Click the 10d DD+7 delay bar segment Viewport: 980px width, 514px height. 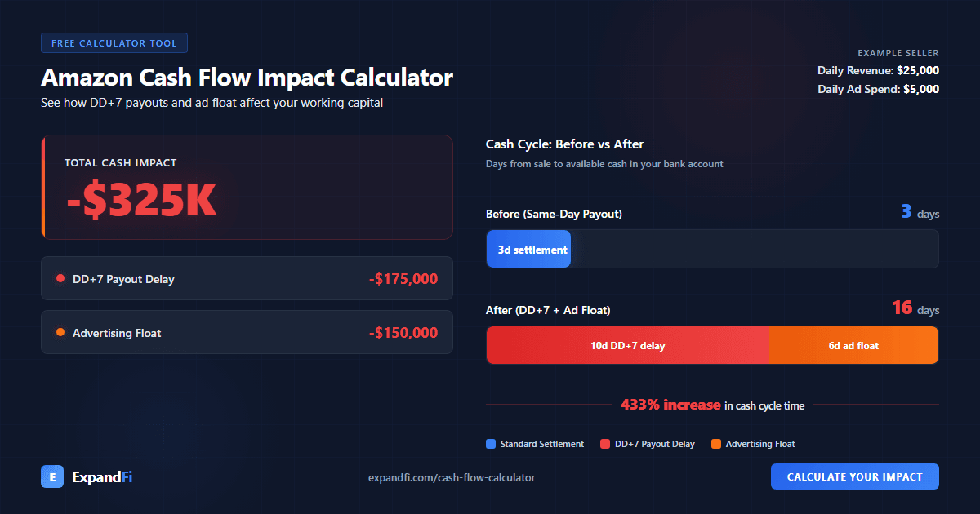click(627, 345)
